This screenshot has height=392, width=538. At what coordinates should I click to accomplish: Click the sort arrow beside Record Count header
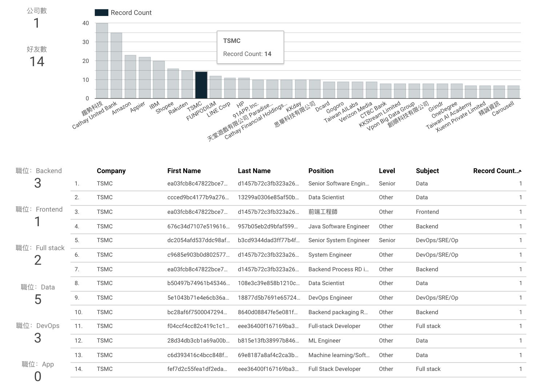520,171
